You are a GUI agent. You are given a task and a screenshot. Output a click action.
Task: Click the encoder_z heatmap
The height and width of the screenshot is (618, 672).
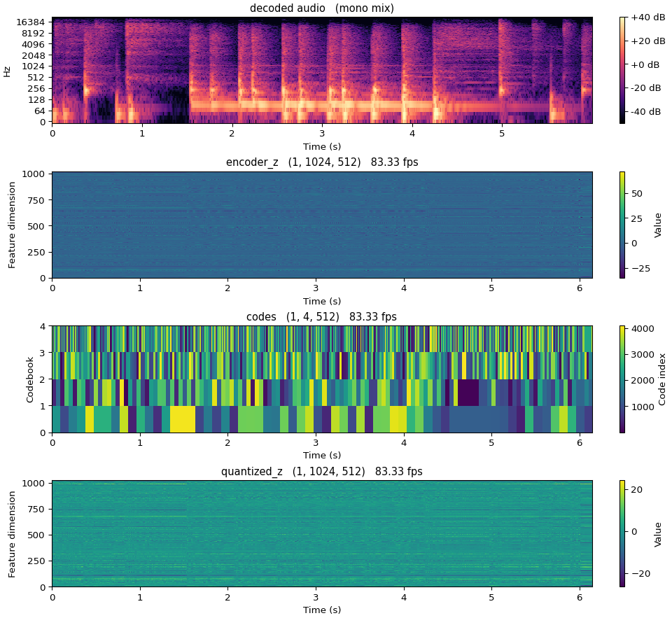click(322, 225)
